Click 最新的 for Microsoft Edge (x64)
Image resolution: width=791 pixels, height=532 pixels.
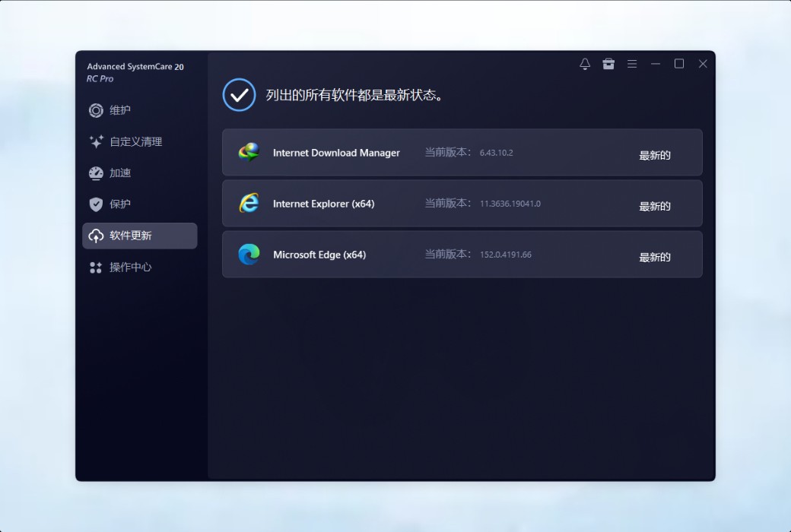[x=655, y=257]
